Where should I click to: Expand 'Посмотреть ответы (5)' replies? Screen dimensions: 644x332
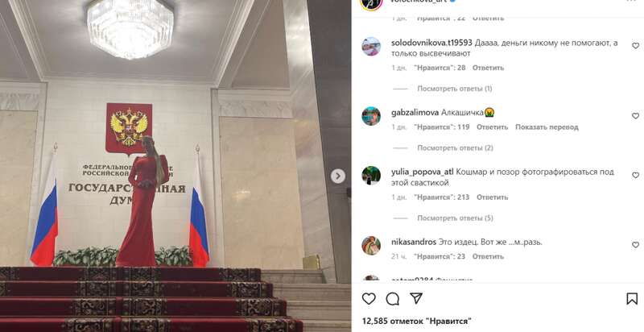click(455, 218)
